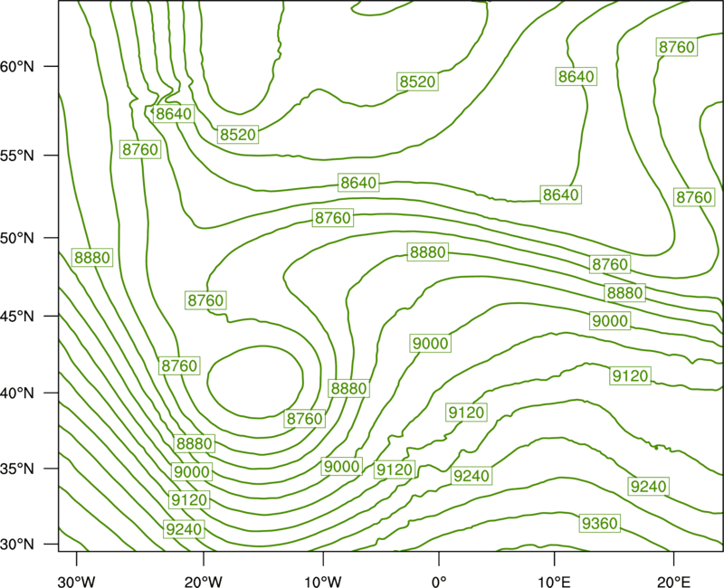Select the 40°N latitude axis label
724x588 pixels.
click(17, 394)
